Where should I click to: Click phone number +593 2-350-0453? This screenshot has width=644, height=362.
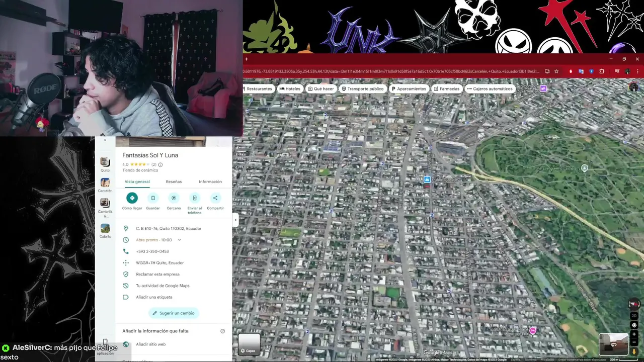[x=152, y=251]
